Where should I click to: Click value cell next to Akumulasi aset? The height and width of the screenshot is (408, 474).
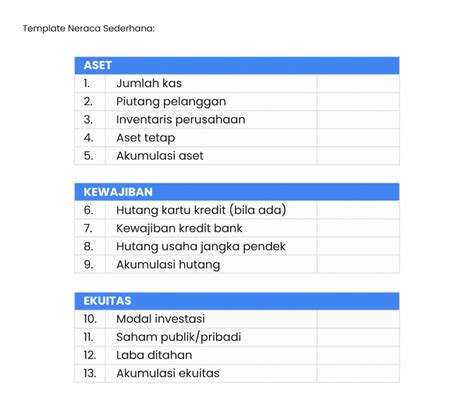click(358, 156)
